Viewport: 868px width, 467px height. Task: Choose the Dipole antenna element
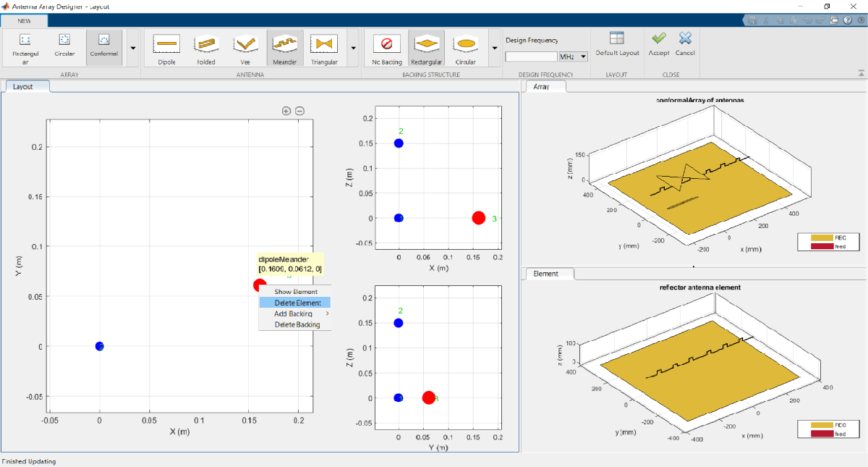pos(166,48)
